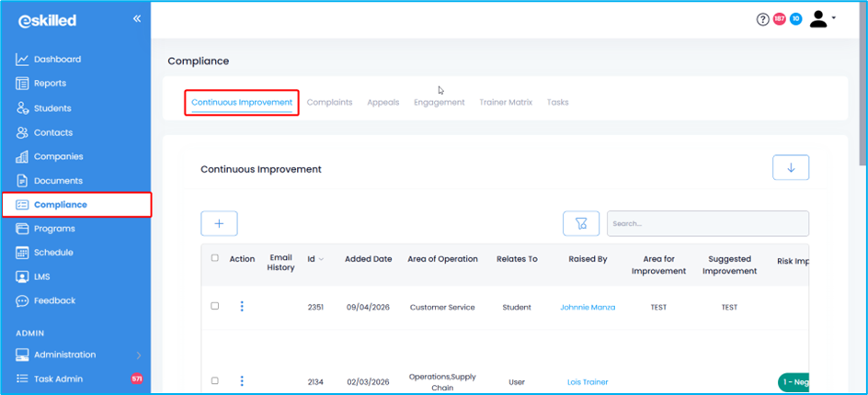The width and height of the screenshot is (868, 395).
Task: Open the Johnnie Manza link
Action: 588,308
